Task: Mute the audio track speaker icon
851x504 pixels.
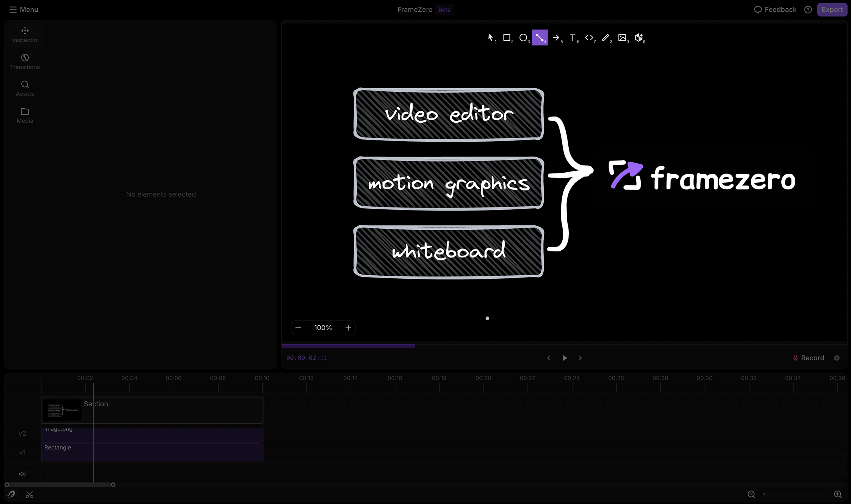Action: 22,473
